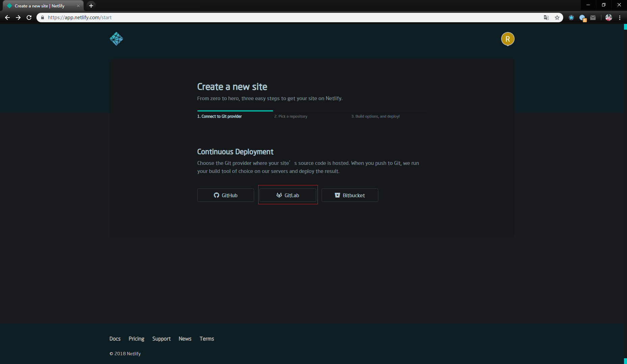Close the Create a new site tab
The height and width of the screenshot is (364, 627).
coord(78,6)
